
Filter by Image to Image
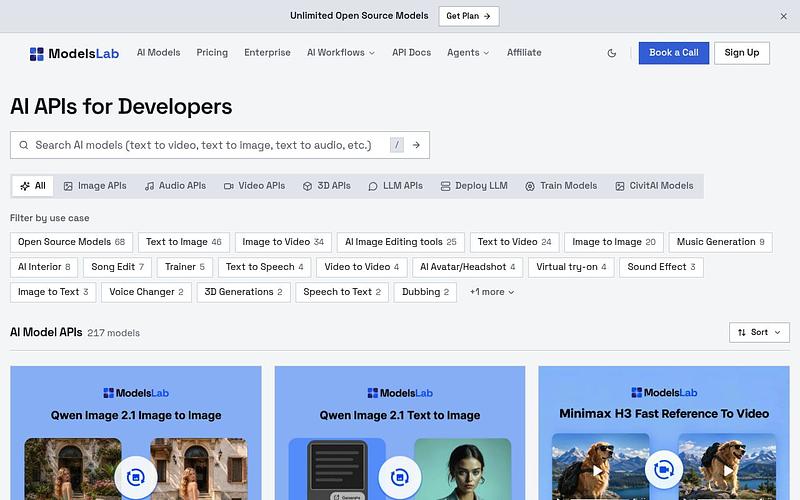(x=614, y=242)
